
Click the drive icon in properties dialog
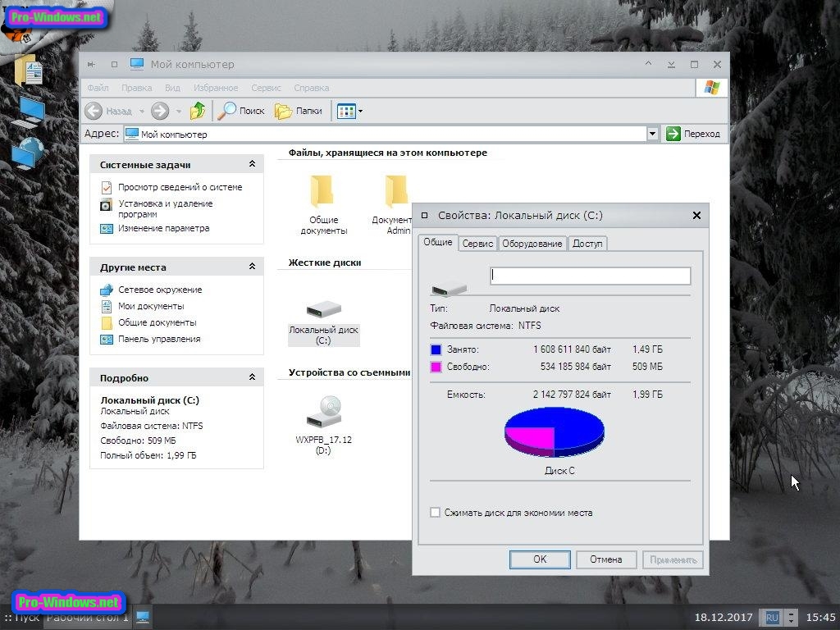(x=449, y=290)
